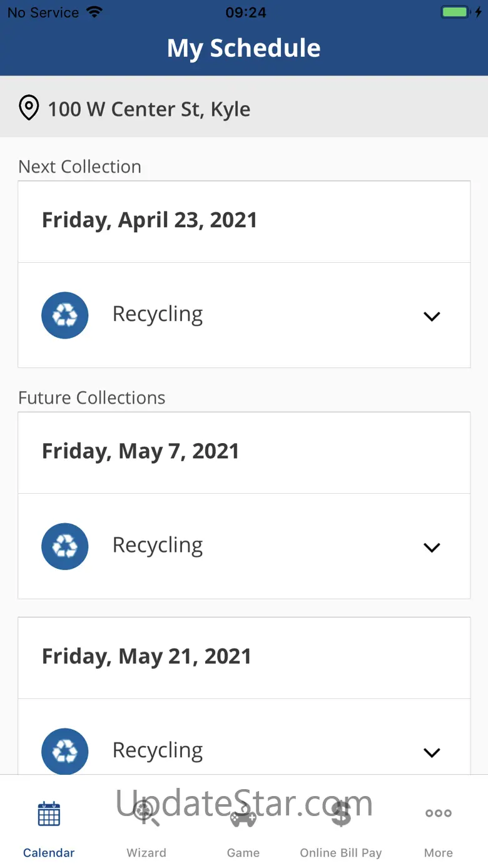The image size is (488, 868).
Task: Tap the 100 W Center St address
Action: click(149, 109)
